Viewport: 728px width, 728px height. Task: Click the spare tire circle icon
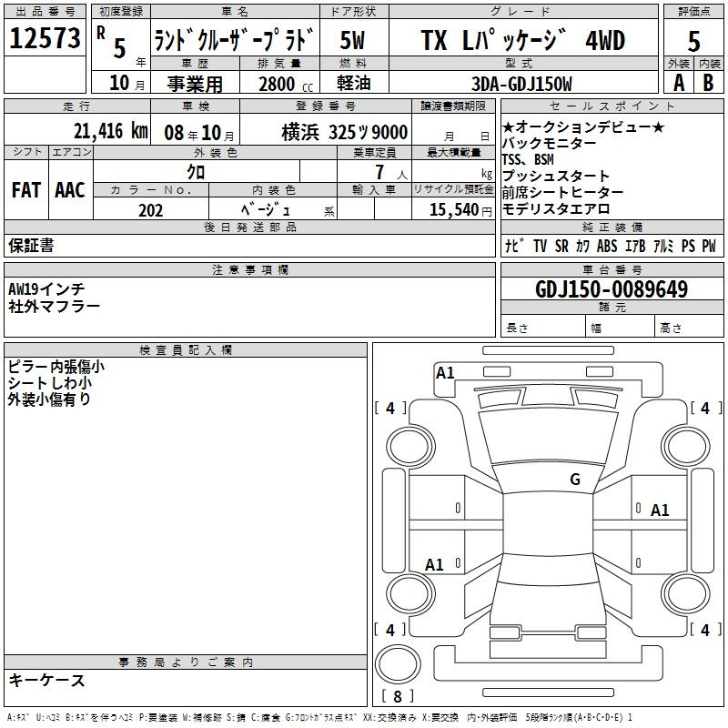click(398, 664)
